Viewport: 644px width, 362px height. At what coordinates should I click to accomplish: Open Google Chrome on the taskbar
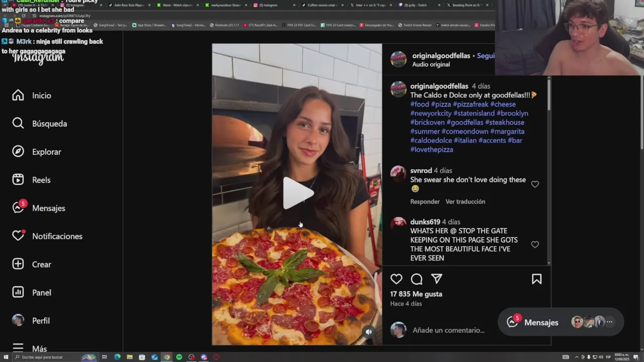167,357
